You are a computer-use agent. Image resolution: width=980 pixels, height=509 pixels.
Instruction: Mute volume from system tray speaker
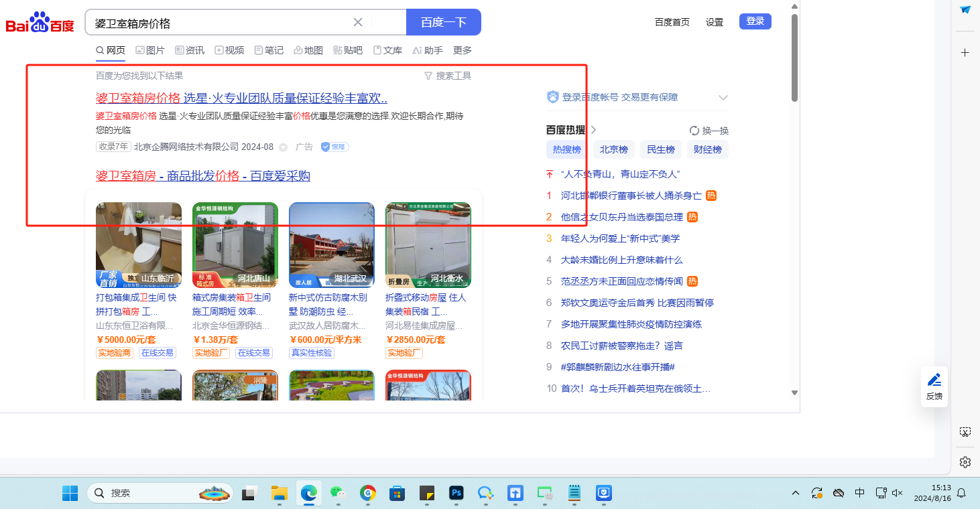pyautogui.click(x=898, y=494)
